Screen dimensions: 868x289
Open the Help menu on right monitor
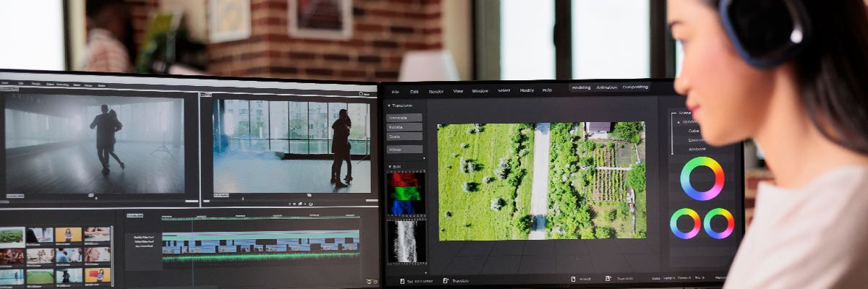point(547,90)
